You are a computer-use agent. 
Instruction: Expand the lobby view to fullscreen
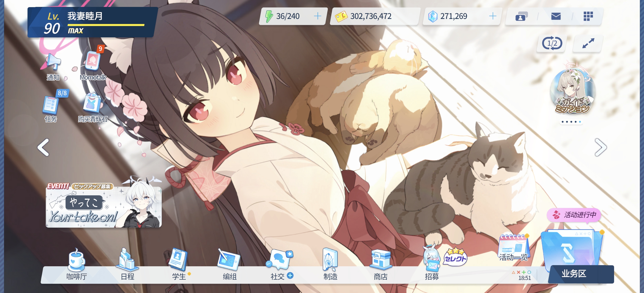coord(588,43)
